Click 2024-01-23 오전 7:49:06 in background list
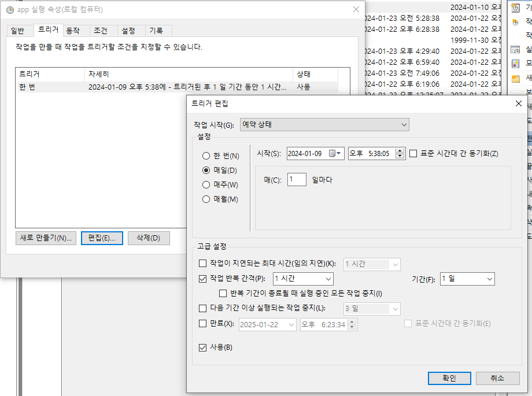The height and width of the screenshot is (396, 532). click(402, 73)
